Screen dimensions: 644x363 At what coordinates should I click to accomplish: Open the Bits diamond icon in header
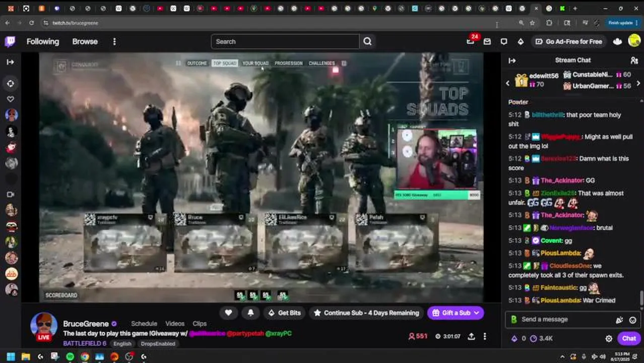[521, 41]
